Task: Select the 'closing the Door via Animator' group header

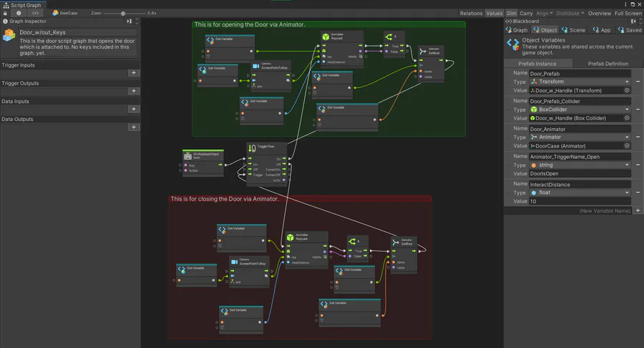Action: tap(300, 199)
